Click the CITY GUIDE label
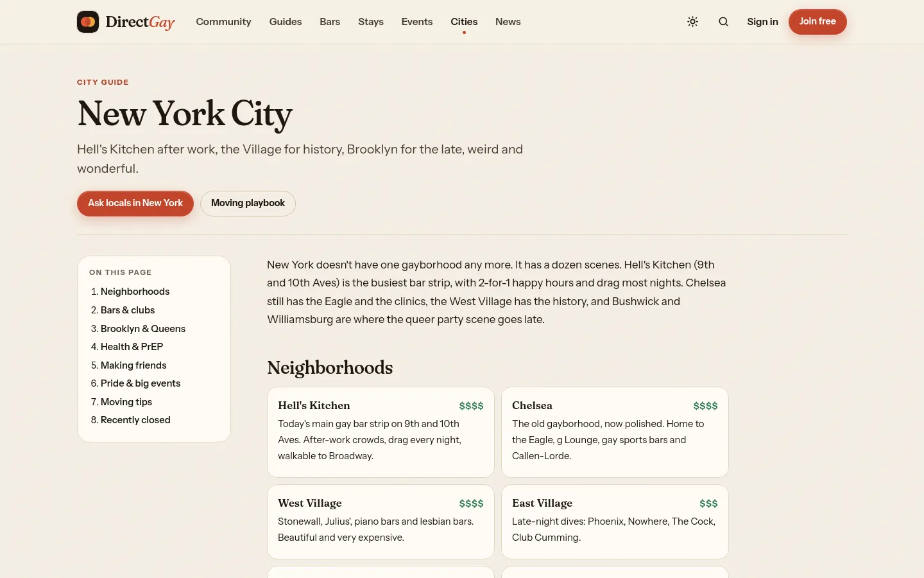 pos(103,82)
